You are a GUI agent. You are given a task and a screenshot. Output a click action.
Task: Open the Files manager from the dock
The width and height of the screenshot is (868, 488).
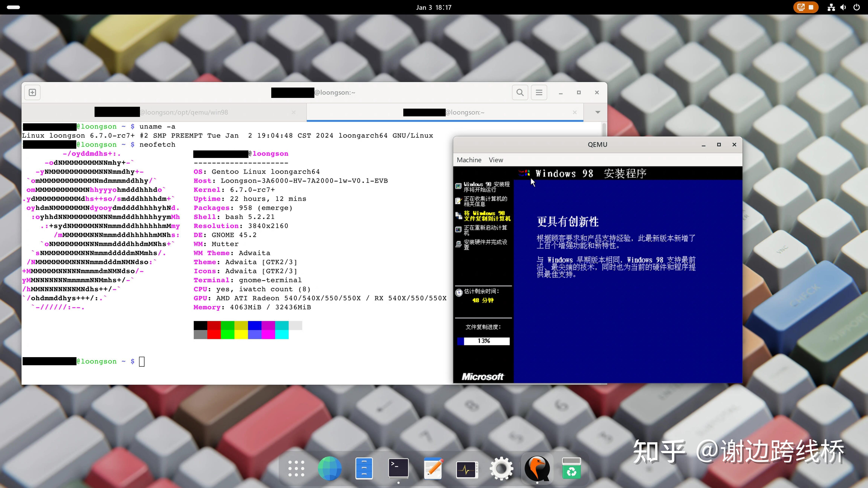click(x=364, y=468)
